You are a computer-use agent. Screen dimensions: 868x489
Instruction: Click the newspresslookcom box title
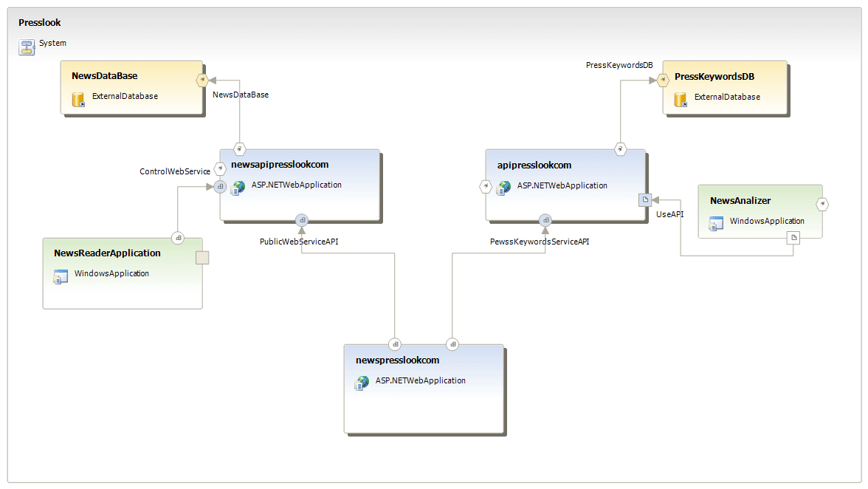397,360
